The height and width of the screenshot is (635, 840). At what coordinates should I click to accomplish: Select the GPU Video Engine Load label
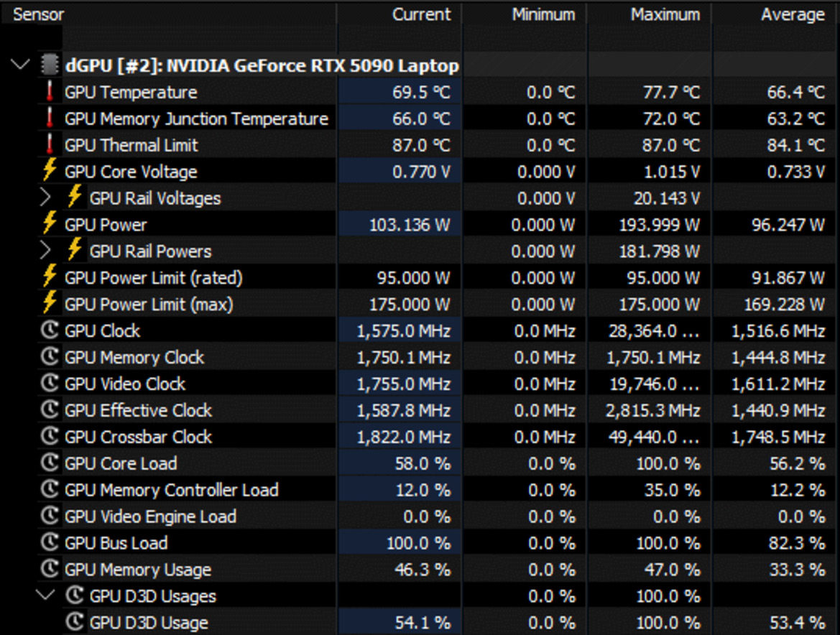[x=150, y=516]
